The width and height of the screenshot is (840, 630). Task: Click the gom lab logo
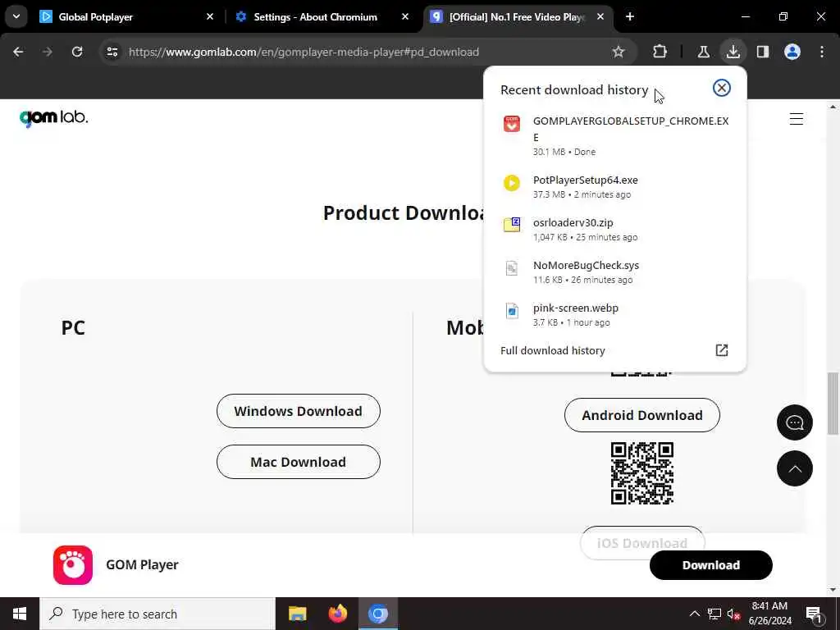(53, 118)
